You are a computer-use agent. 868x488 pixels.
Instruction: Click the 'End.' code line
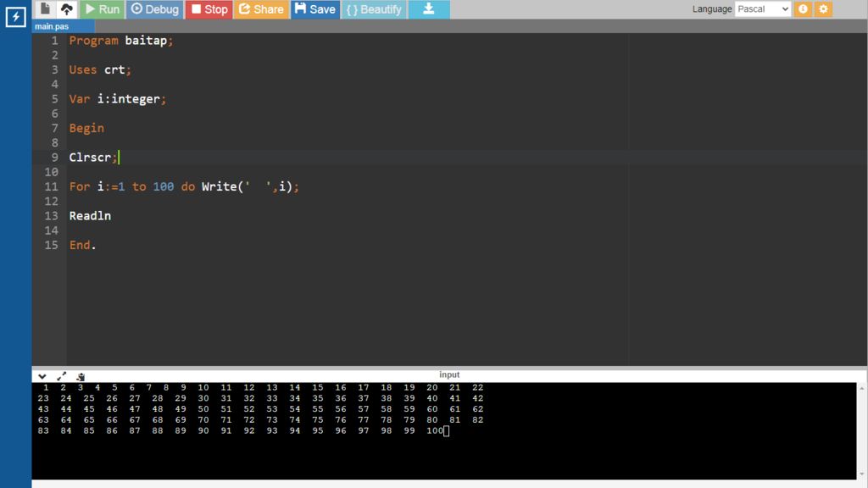coord(82,245)
